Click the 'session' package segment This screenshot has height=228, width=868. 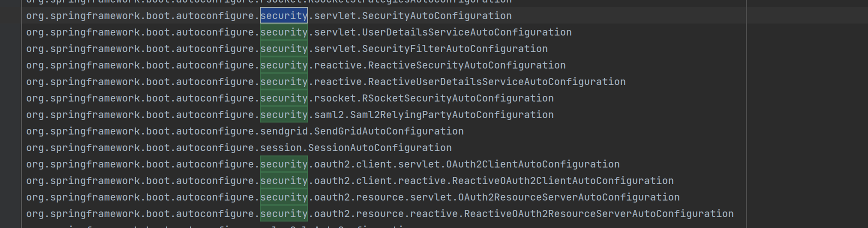point(281,148)
